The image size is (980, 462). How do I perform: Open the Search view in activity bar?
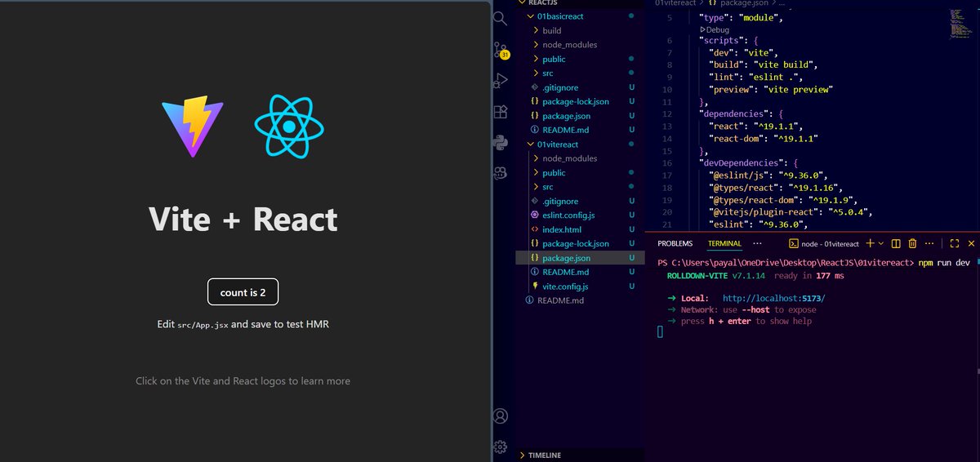[x=501, y=18]
